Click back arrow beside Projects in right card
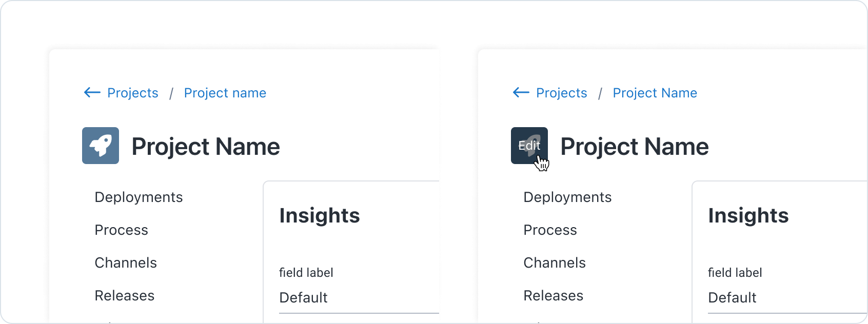The height and width of the screenshot is (324, 868). [521, 92]
